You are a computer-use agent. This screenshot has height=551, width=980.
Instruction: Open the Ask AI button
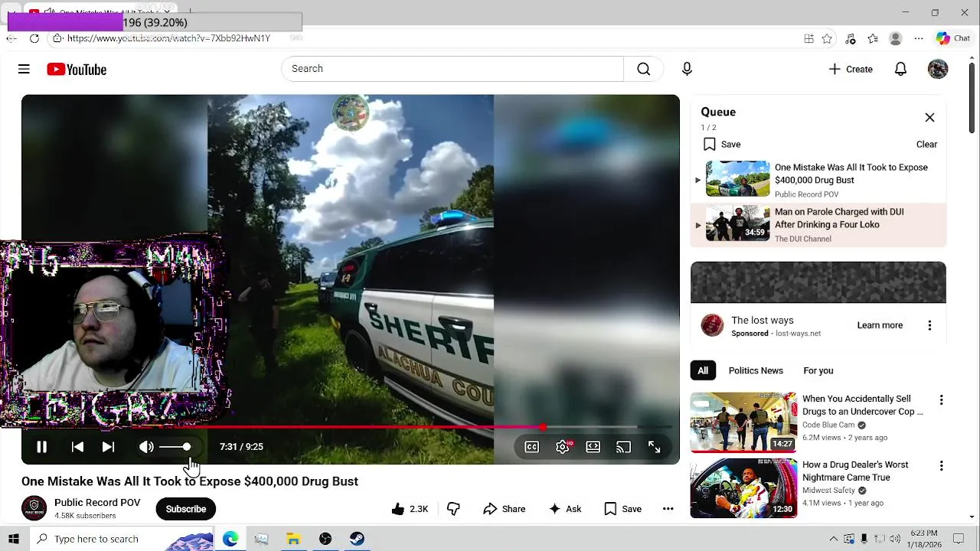pos(565,509)
